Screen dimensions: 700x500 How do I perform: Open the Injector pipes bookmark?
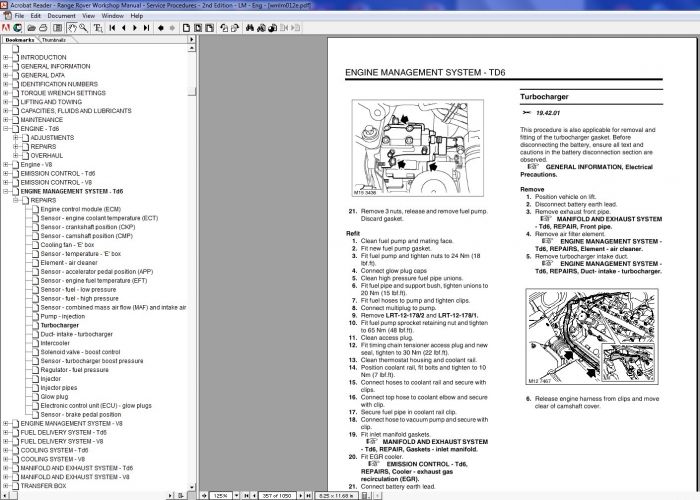coord(59,388)
